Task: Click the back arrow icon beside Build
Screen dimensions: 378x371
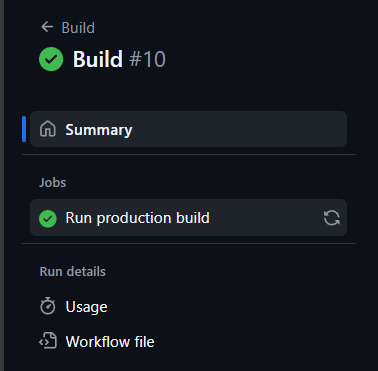Action: pyautogui.click(x=47, y=27)
